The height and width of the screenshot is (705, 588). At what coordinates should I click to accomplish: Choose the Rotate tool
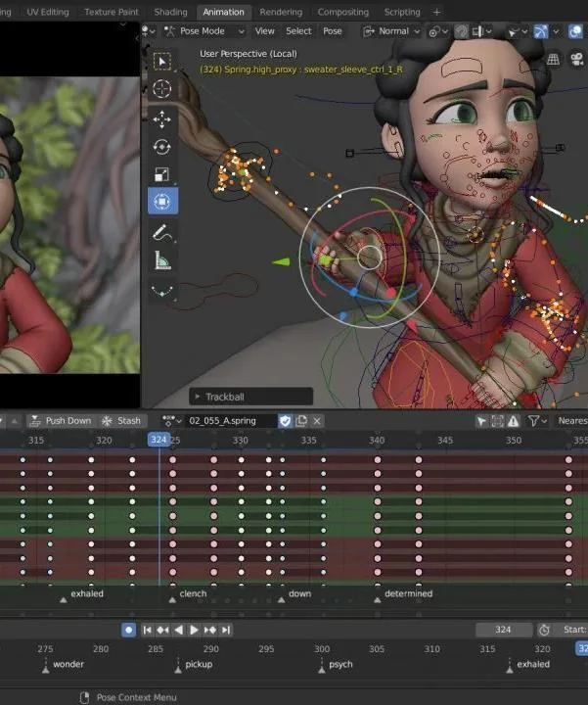pos(162,147)
